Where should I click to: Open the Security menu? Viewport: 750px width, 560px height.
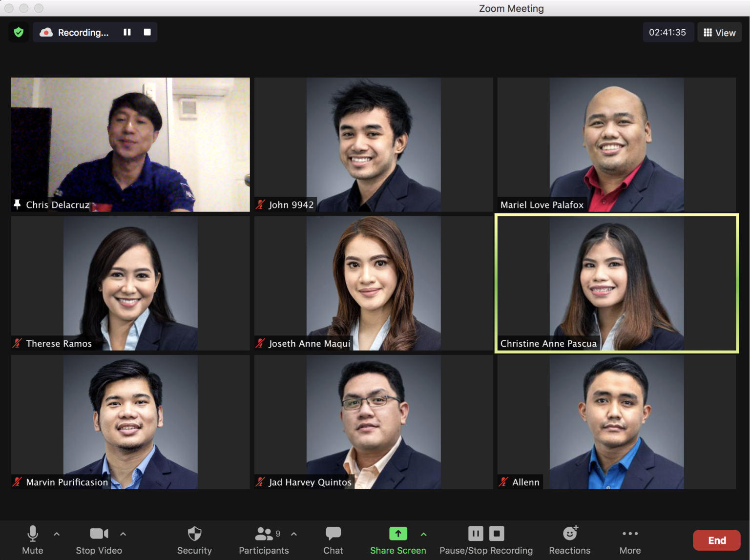tap(194, 540)
